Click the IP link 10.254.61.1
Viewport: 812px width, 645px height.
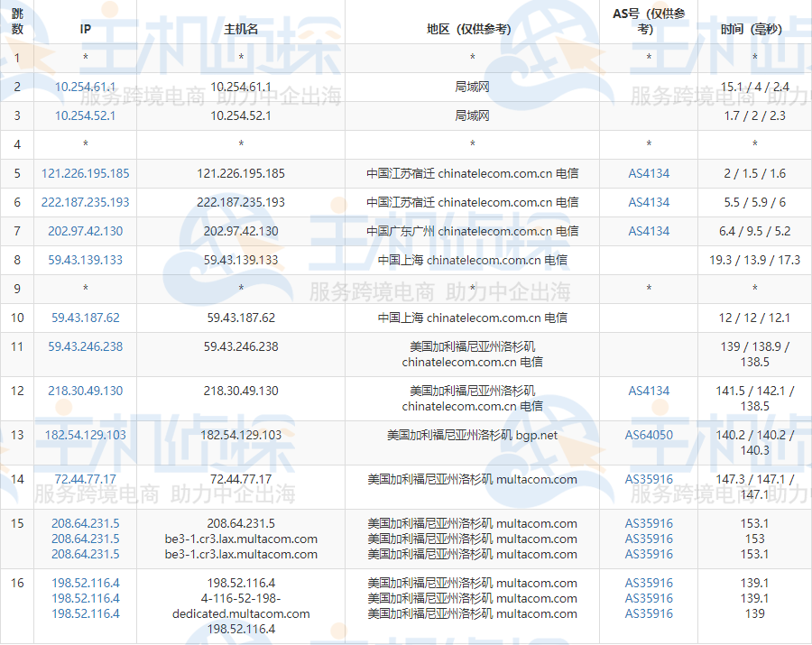click(85, 87)
